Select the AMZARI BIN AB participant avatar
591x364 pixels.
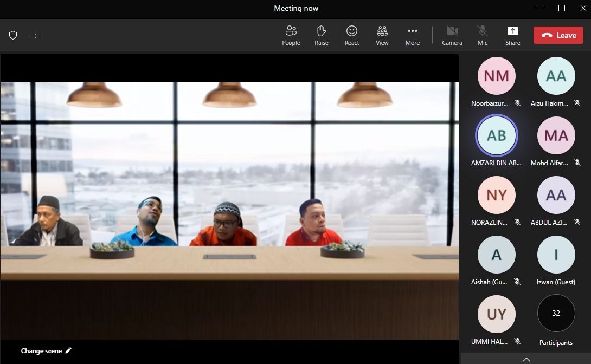pos(496,135)
